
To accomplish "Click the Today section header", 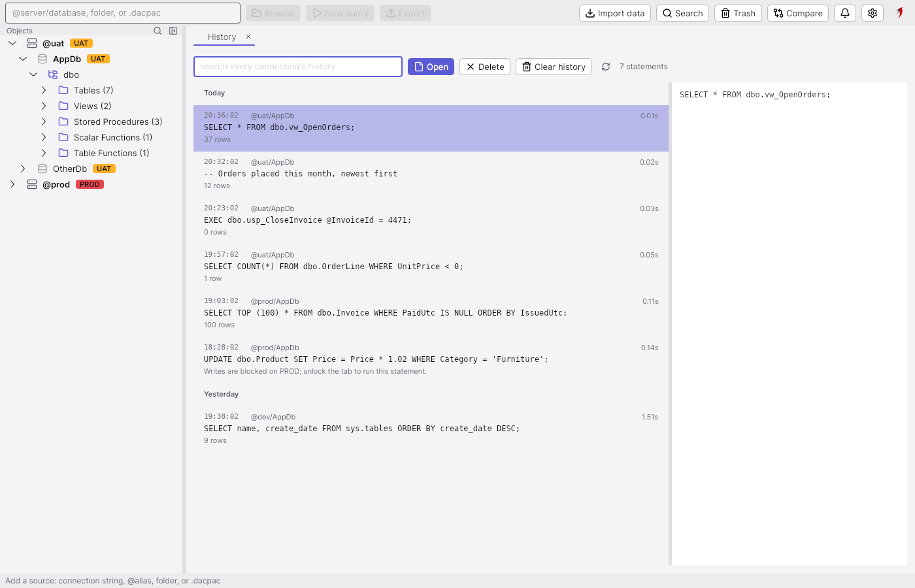I will pyautogui.click(x=214, y=93).
